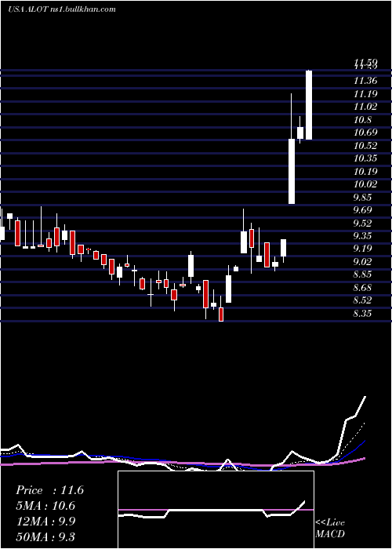Image resolution: width=392 pixels, height=549 pixels.
Task: Click the 9.35 price axis label
Action: pos(362,236)
